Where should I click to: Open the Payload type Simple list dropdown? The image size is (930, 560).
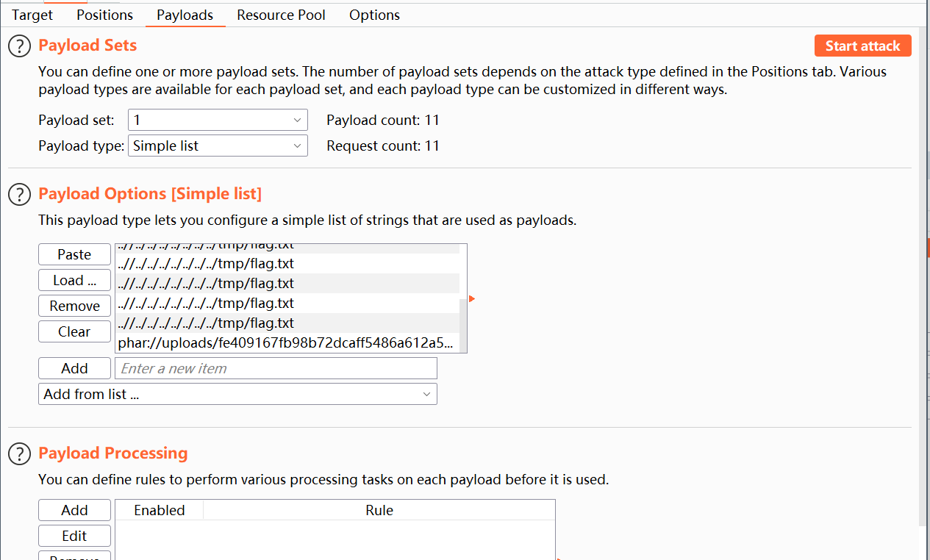(x=218, y=146)
